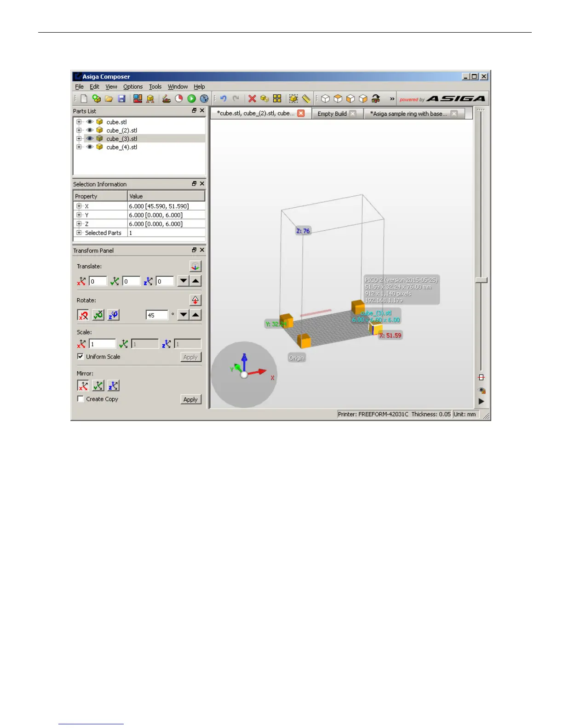Select the Mirror Y axis button

click(98, 386)
